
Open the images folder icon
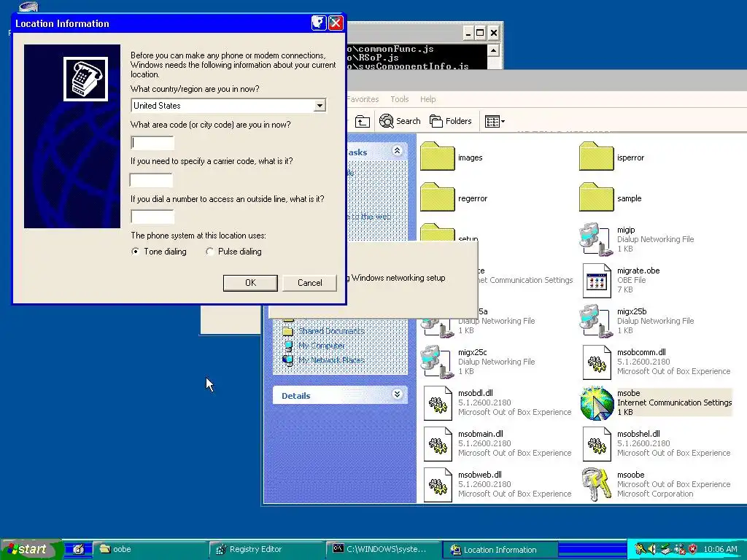point(438,156)
